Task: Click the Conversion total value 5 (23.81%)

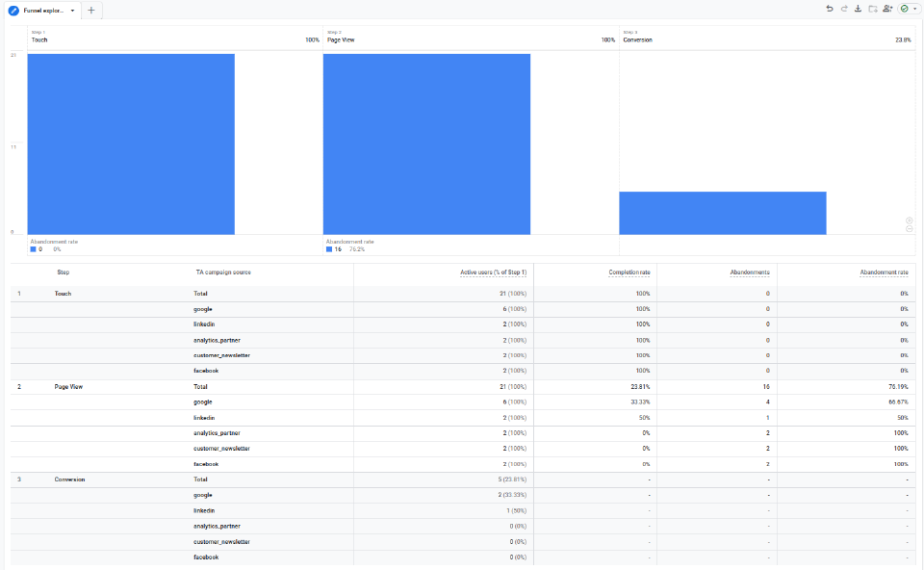Action: [x=512, y=479]
